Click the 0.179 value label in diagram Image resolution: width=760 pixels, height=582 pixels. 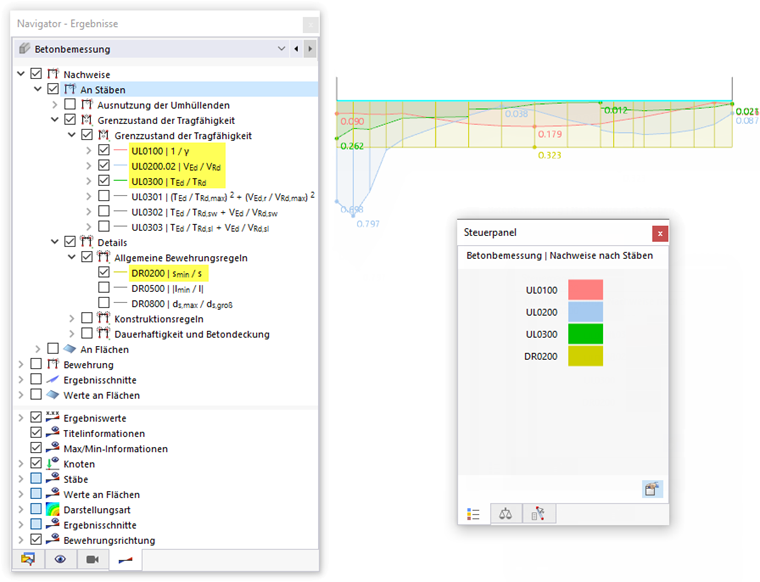tap(550, 134)
